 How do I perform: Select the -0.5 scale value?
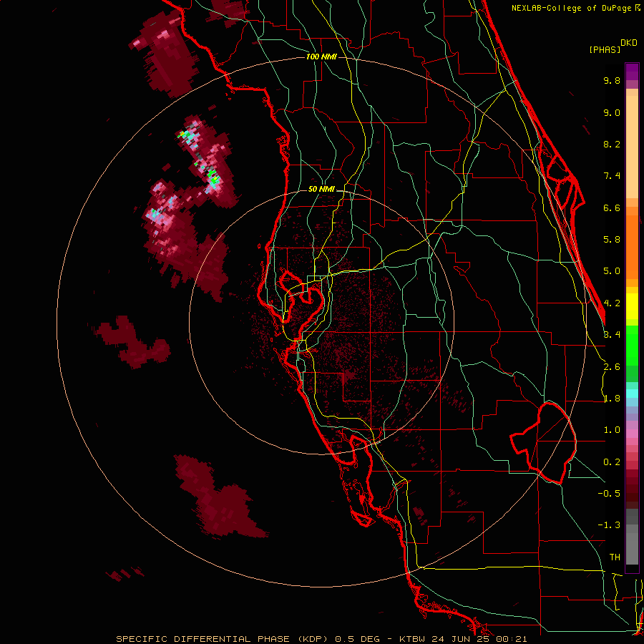609,494
